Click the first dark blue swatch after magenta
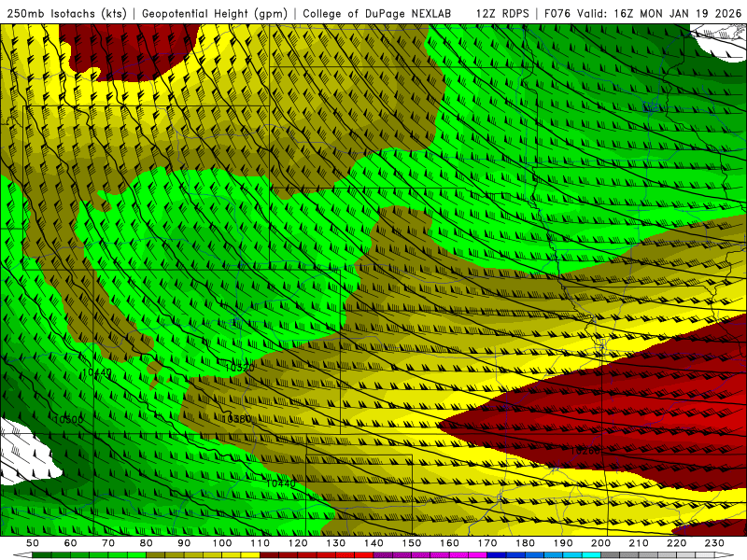The height and width of the screenshot is (560, 747). pyautogui.click(x=497, y=555)
